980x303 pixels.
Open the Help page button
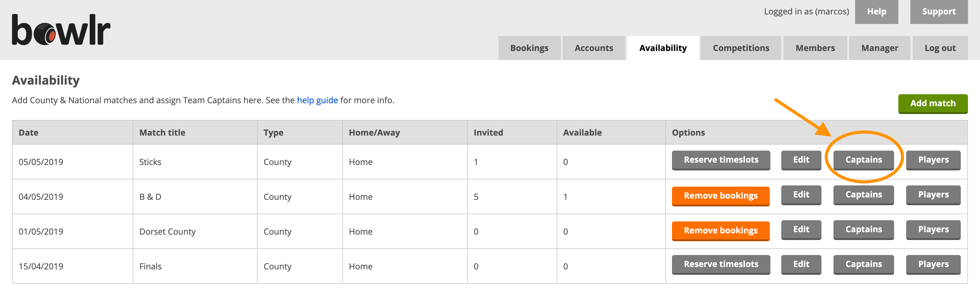[876, 12]
